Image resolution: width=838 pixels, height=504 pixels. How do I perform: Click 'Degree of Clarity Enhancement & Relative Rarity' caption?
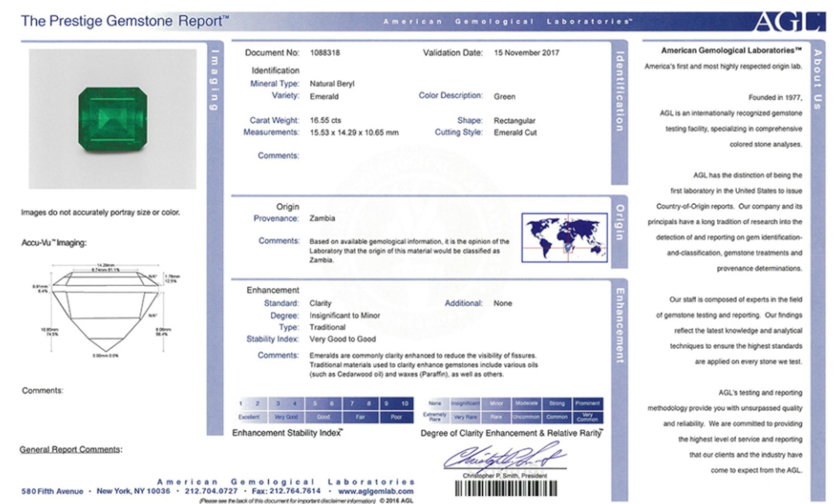(x=512, y=433)
